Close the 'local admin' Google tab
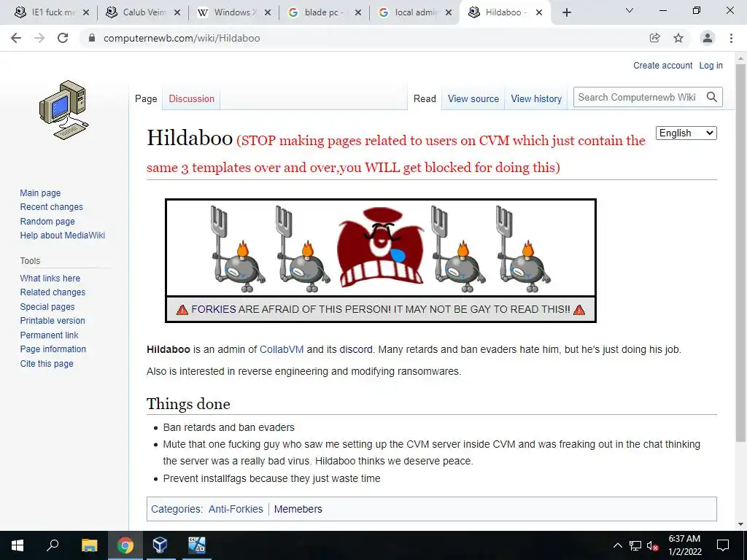Screen dimensions: 747x560 tap(449, 13)
